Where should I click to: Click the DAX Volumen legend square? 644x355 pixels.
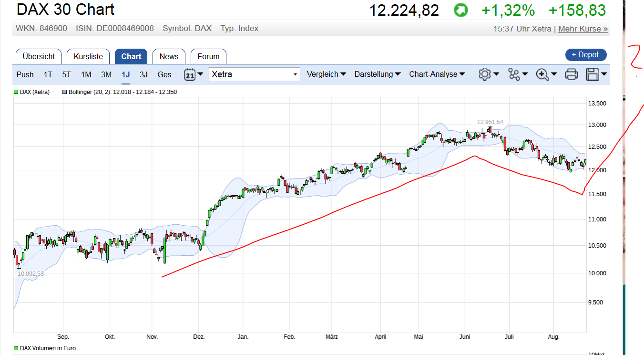(x=16, y=348)
